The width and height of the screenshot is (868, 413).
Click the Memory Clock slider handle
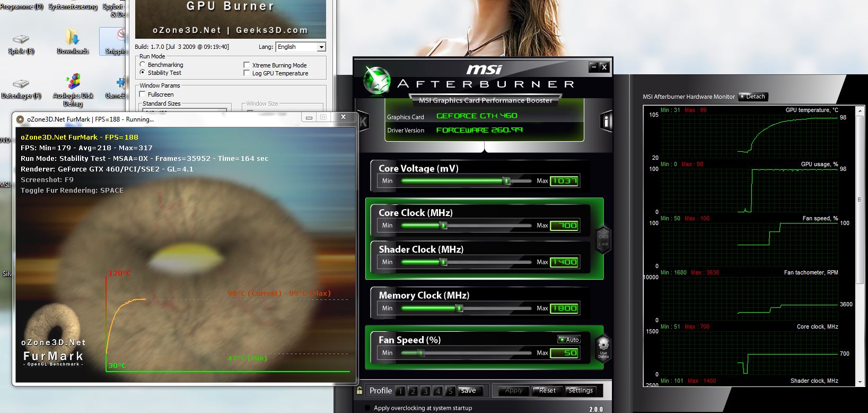460,308
